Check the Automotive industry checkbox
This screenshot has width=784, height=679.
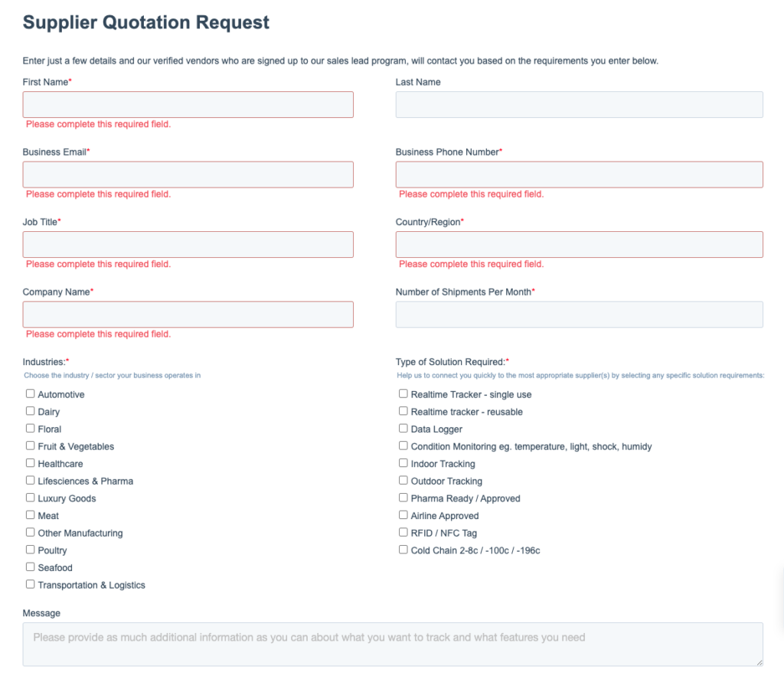31,393
